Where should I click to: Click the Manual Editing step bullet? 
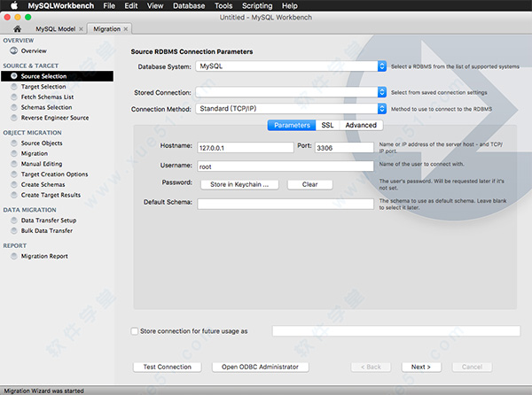tap(14, 164)
